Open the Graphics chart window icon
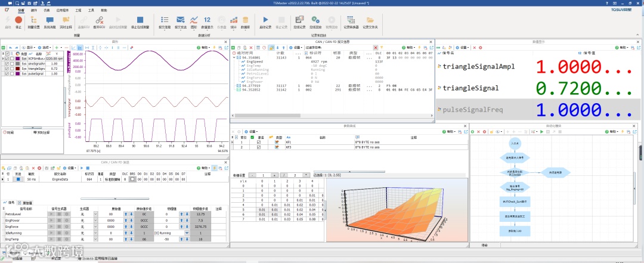 [194, 21]
